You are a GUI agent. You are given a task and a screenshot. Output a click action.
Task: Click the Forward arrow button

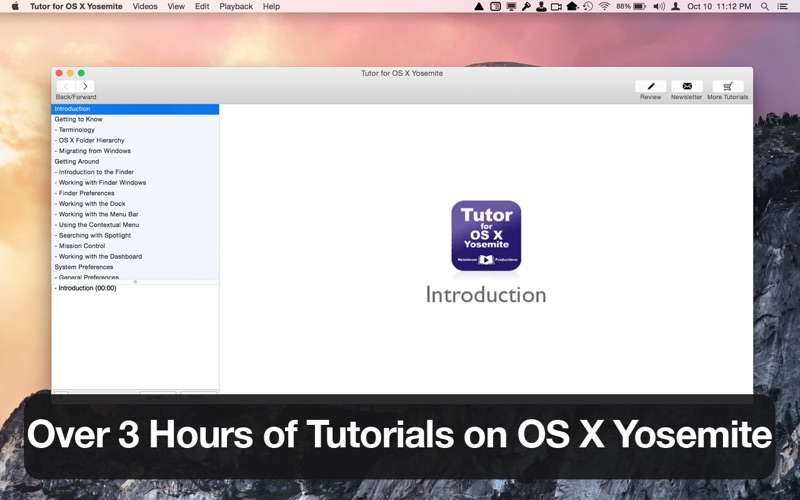click(x=85, y=86)
